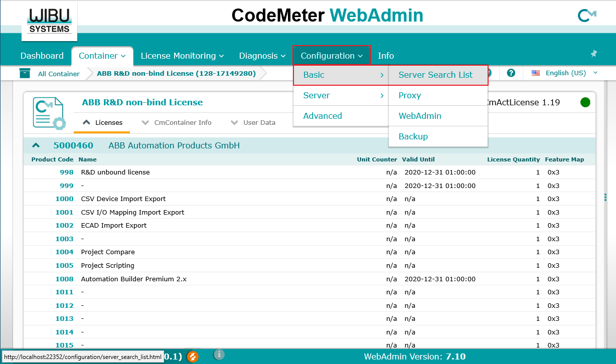This screenshot has width=616, height=364.
Task: Open product code 1000 link
Action: [x=64, y=199]
